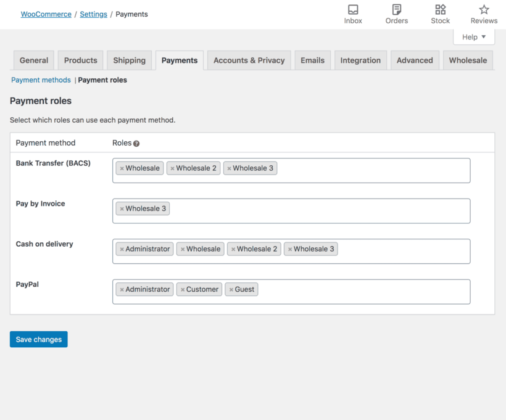Open the Accounts & Privacy tab
This screenshot has width=506, height=420.
[249, 60]
